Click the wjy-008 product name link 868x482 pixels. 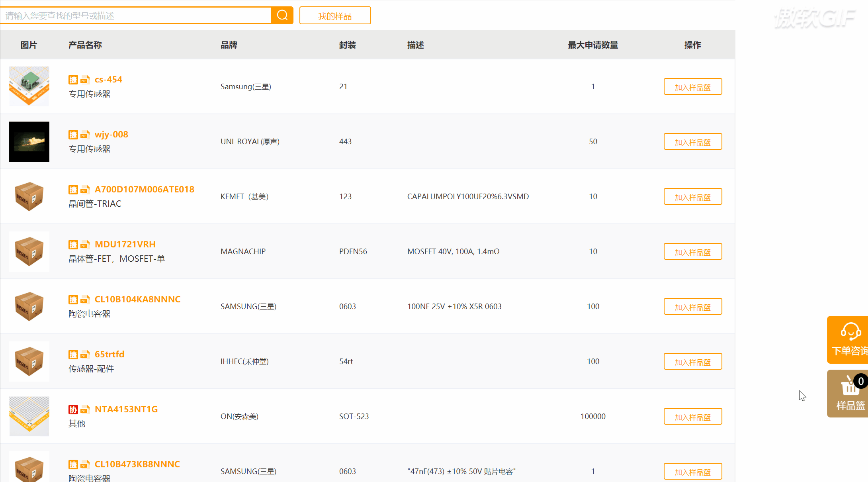pyautogui.click(x=111, y=134)
